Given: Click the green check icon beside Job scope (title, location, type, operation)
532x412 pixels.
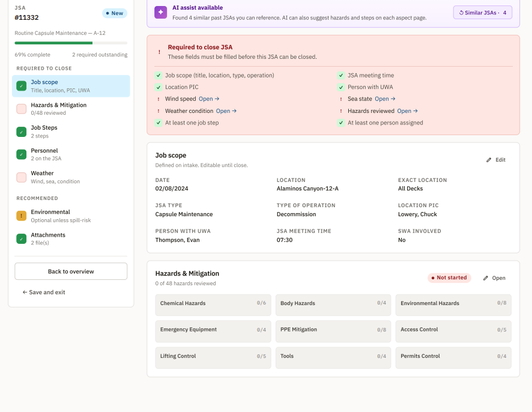Looking at the screenshot, I should [159, 75].
